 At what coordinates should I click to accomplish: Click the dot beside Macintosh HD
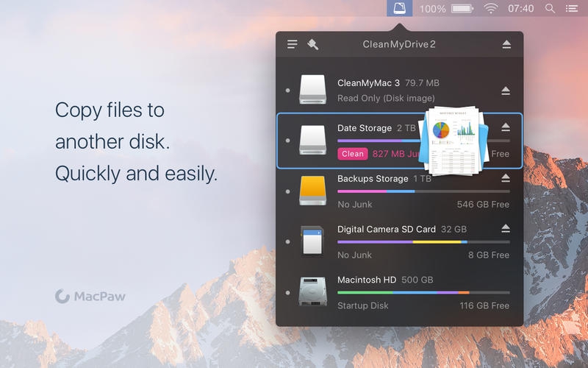click(287, 292)
